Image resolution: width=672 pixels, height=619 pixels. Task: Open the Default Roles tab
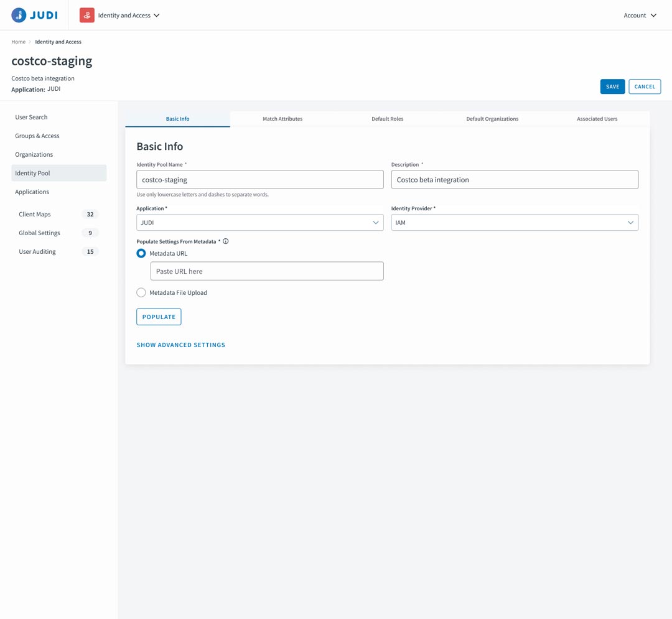pyautogui.click(x=387, y=119)
